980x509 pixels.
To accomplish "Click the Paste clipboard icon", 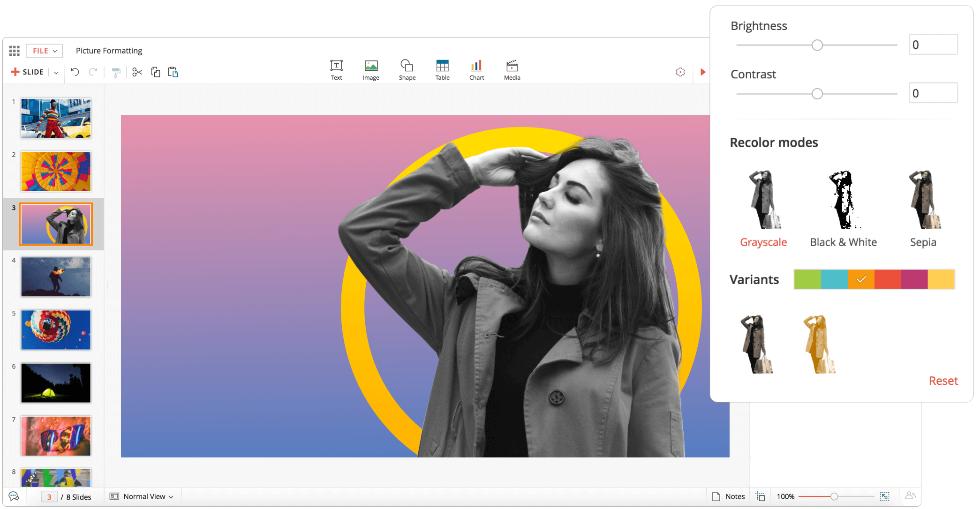I will click(173, 72).
